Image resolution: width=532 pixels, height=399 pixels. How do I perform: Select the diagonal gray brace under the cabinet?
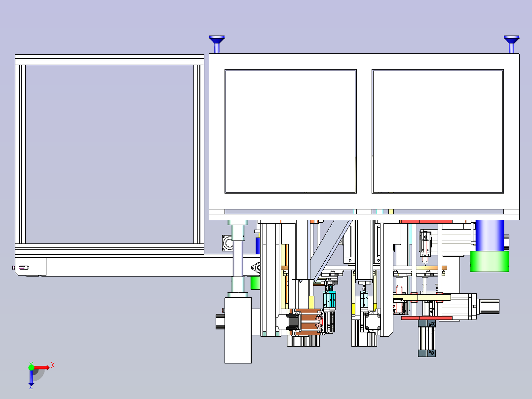331,251
